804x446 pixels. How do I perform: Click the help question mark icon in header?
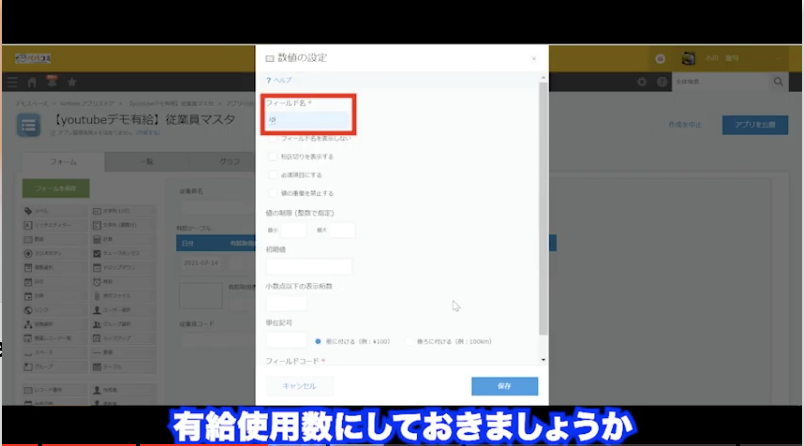[661, 81]
